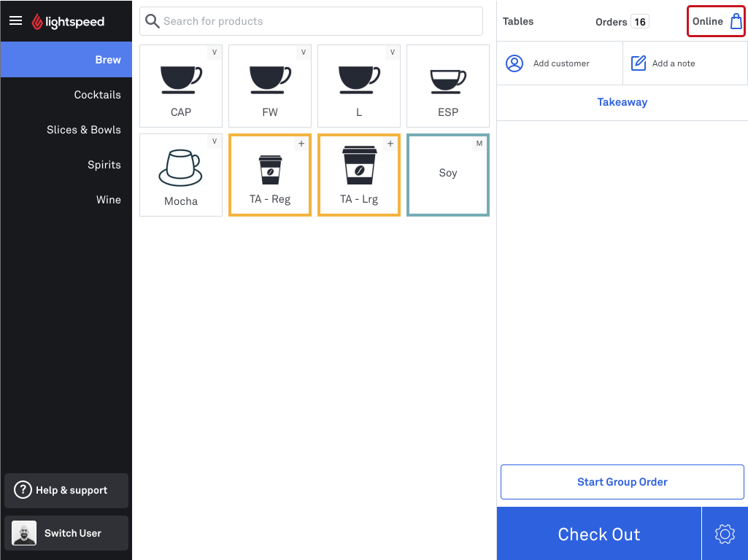
Task: Open the hamburger menu icon
Action: 16,20
